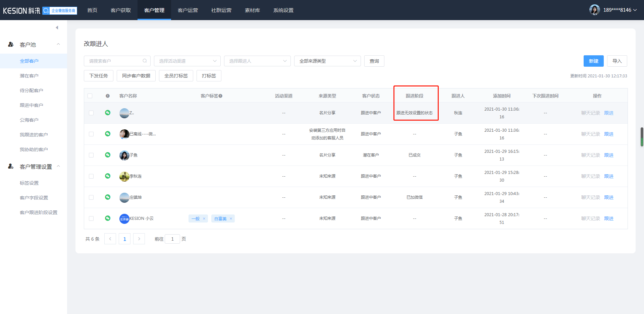The height and width of the screenshot is (314, 644).
Task: Switch to the 客户运营 top menu tab
Action: point(188,10)
